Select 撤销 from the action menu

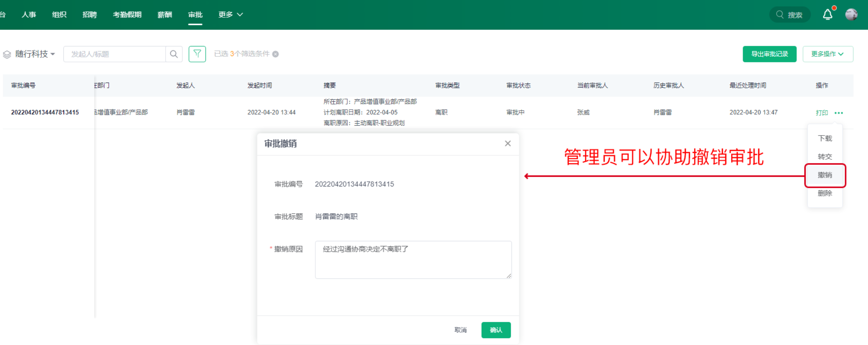(x=825, y=175)
